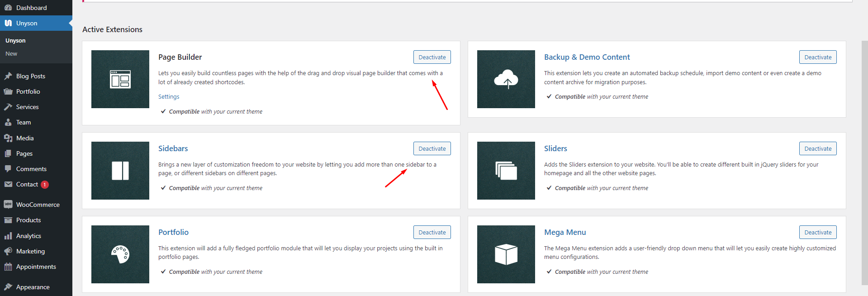Go to Dashboard menu item

[x=36, y=8]
